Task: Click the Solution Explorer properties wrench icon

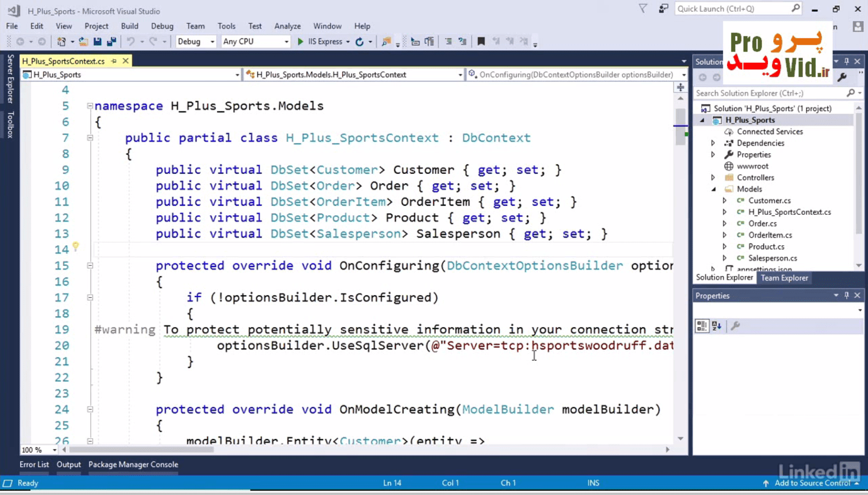Action: click(842, 78)
